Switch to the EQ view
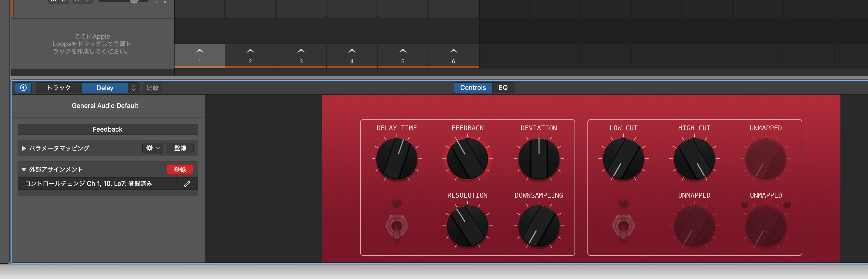This screenshot has width=868, height=279. tap(503, 87)
